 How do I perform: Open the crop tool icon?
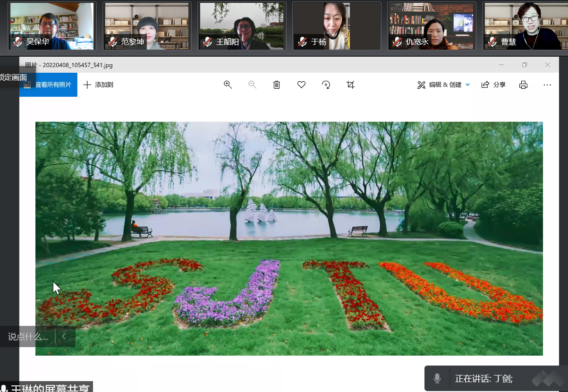point(350,85)
